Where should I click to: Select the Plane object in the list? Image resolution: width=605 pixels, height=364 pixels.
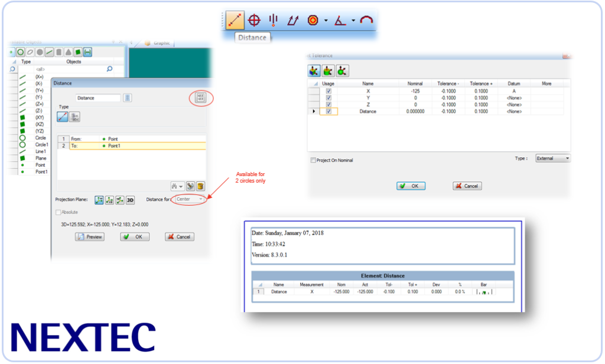tap(41, 158)
